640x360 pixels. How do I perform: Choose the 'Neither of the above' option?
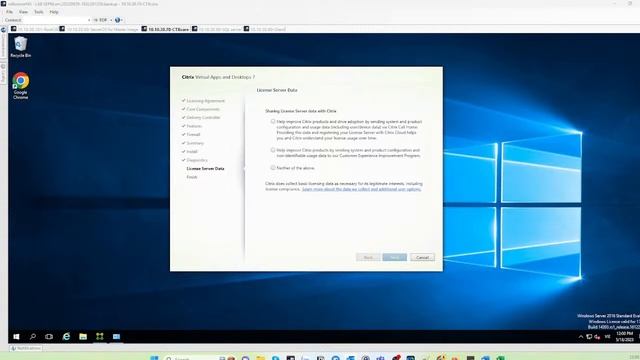[273, 168]
